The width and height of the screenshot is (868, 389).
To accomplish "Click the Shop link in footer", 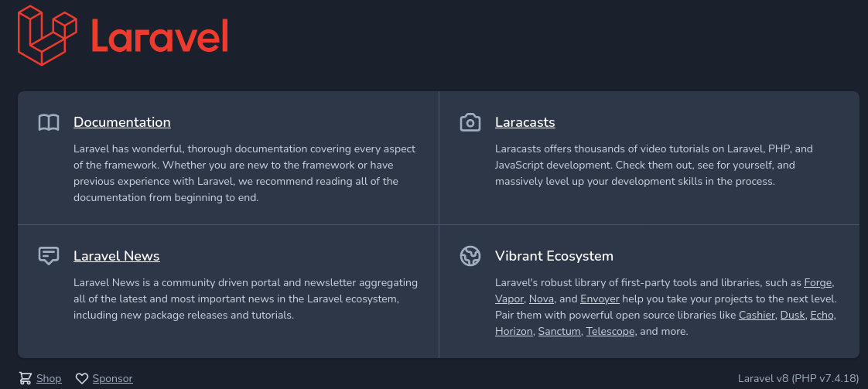I will (x=49, y=378).
